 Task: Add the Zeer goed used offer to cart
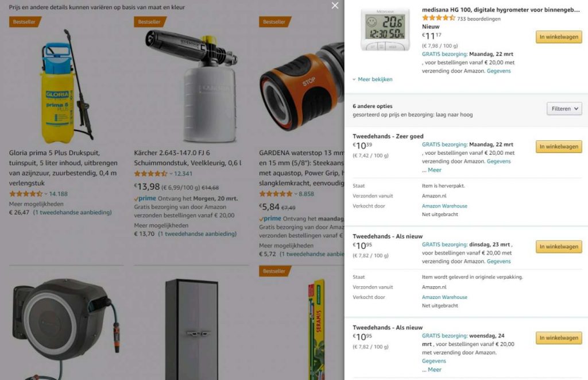tap(559, 147)
